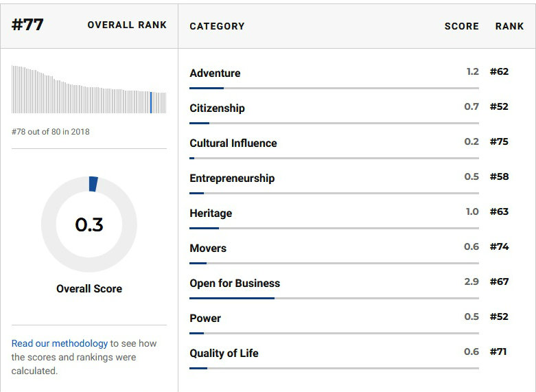This screenshot has width=536, height=392.
Task: Select the Entrepreneurship category label
Action: tap(232, 178)
